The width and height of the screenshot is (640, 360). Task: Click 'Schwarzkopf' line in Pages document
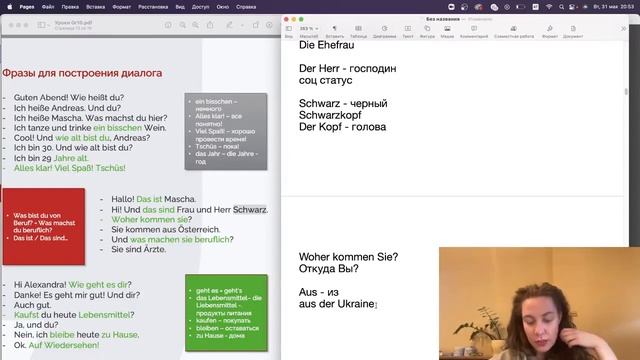point(330,115)
